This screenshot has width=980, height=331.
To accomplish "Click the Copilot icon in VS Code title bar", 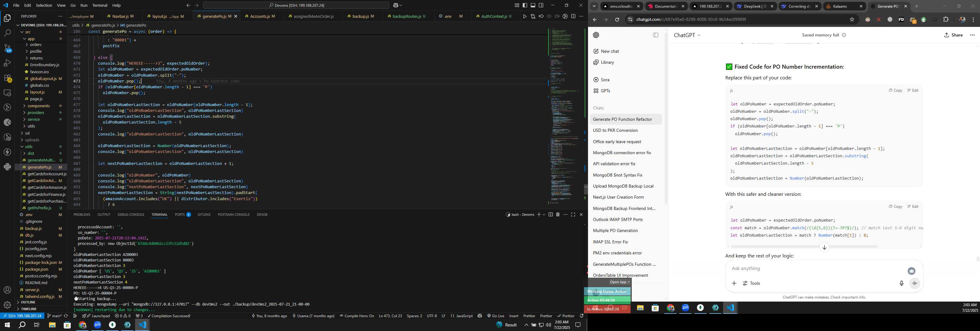I will [x=396, y=5].
